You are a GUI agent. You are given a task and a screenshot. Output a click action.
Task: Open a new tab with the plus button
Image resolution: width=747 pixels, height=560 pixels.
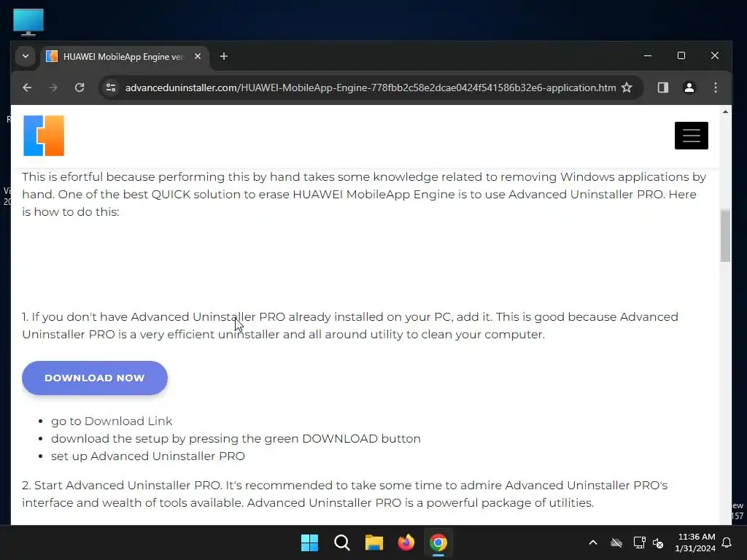point(223,56)
